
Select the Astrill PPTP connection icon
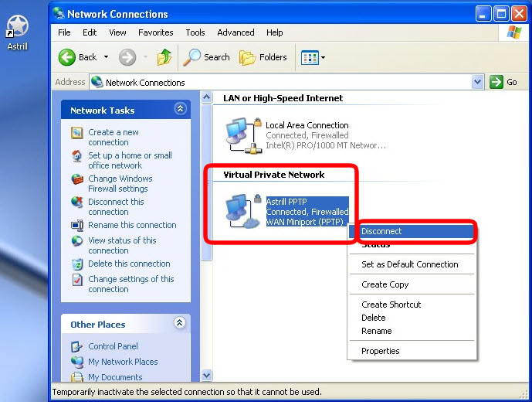(x=243, y=211)
